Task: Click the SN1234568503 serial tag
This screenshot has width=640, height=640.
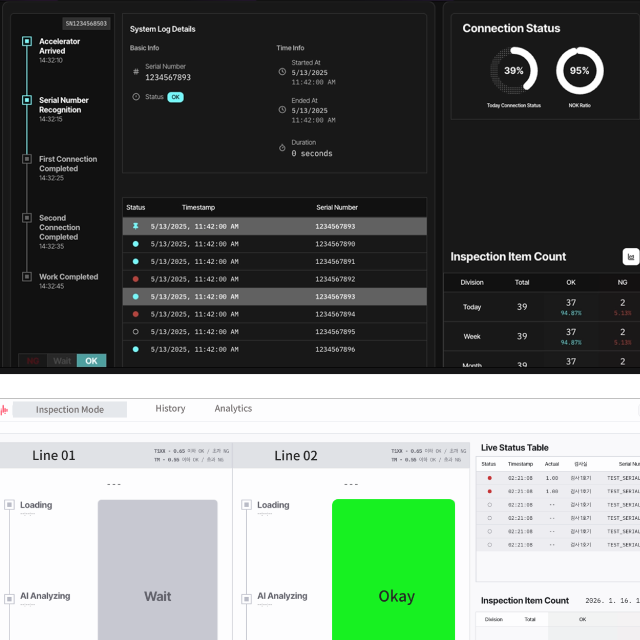Action: 86,23
